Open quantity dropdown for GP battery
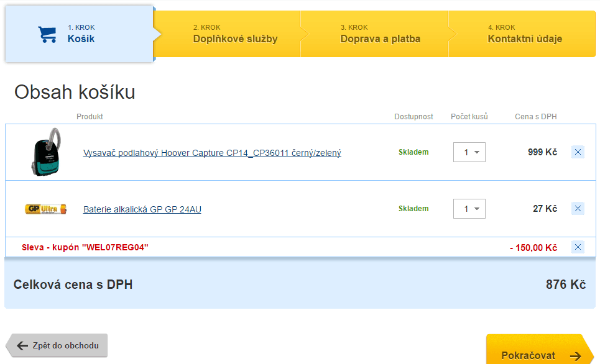The height and width of the screenshot is (364, 600). pyautogui.click(x=469, y=209)
